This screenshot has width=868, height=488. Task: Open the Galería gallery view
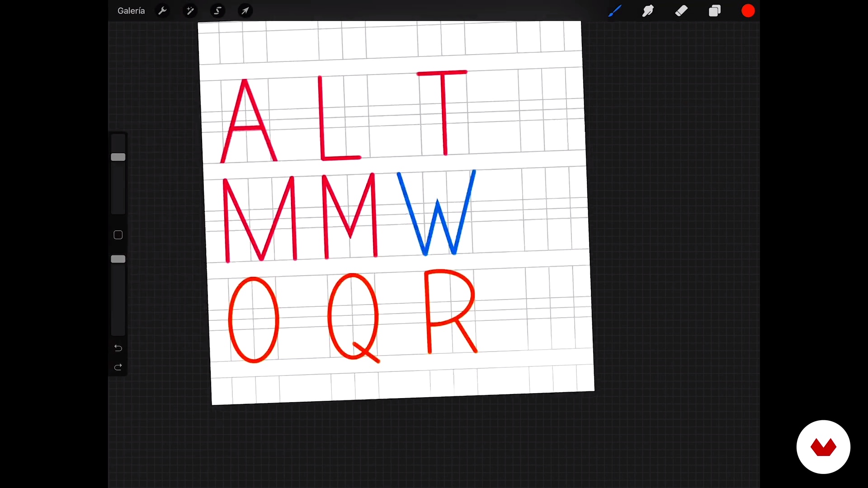coord(131,11)
